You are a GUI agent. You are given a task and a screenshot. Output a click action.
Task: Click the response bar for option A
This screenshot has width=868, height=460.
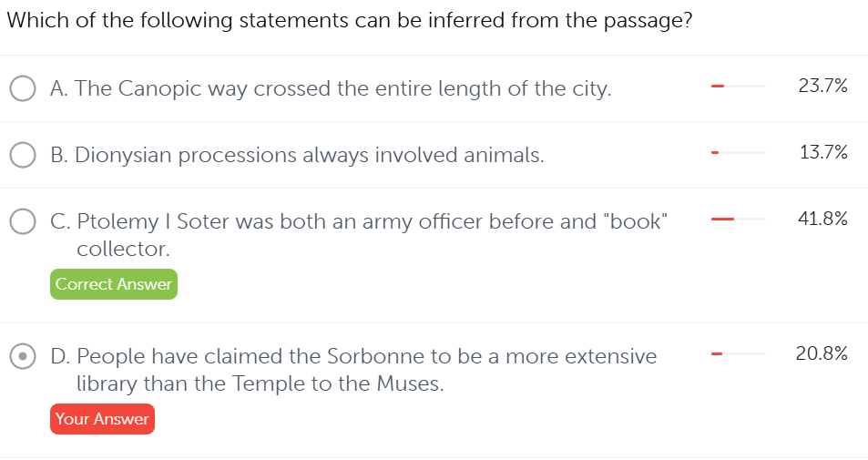(x=739, y=87)
